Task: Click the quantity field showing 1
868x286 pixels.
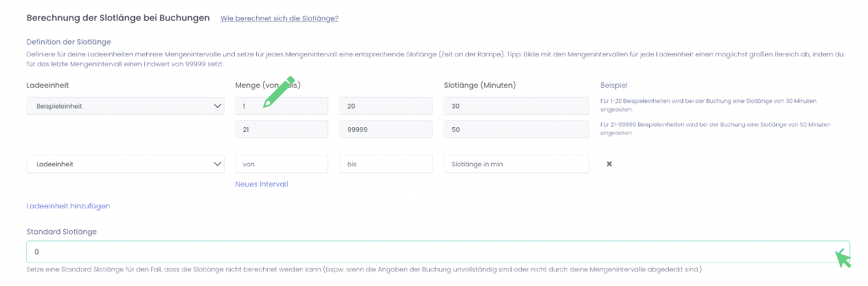Action: (x=282, y=106)
